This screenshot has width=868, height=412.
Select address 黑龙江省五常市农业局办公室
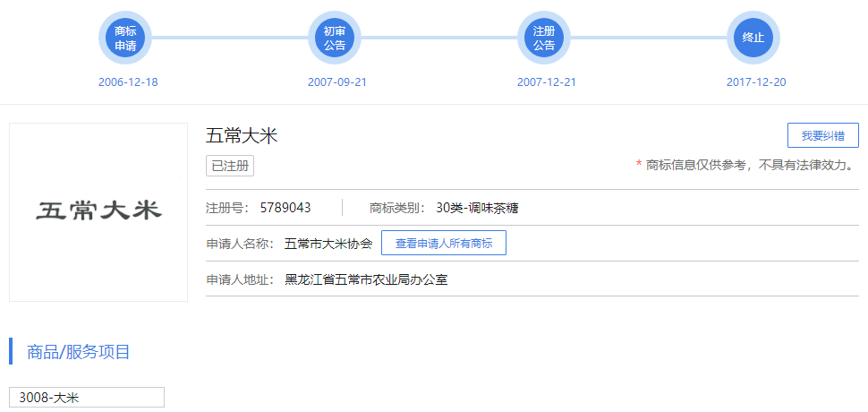point(366,279)
